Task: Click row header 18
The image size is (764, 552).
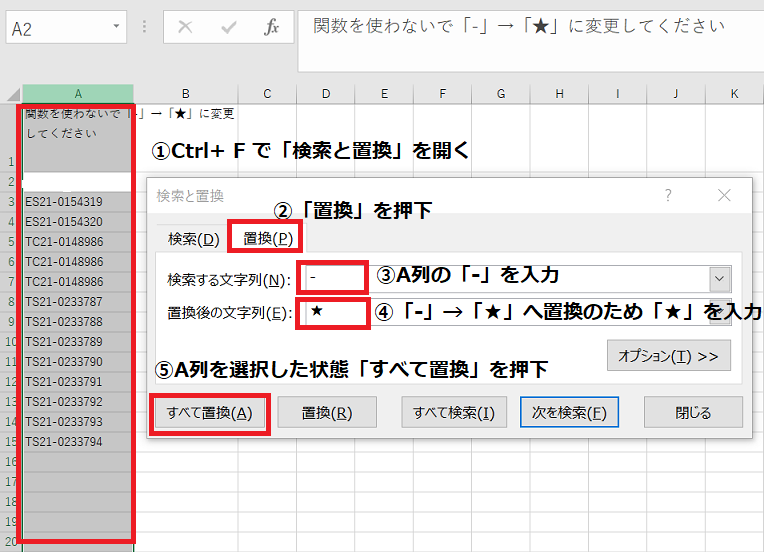Action: pyautogui.click(x=11, y=501)
